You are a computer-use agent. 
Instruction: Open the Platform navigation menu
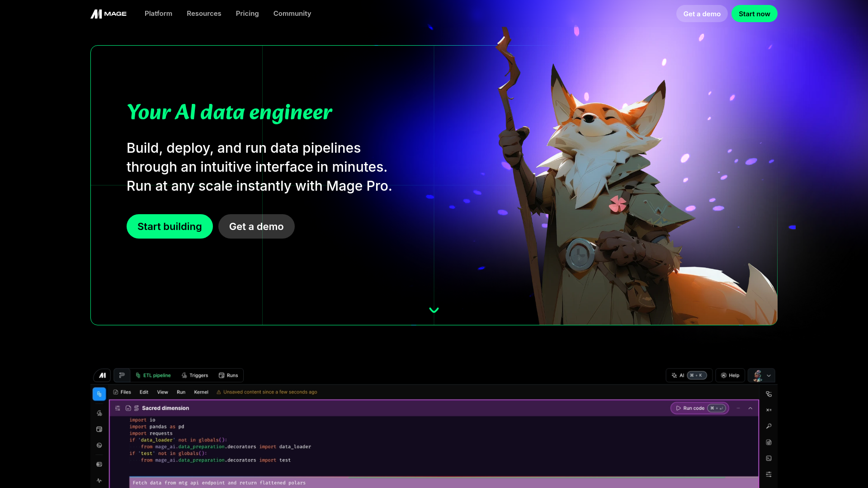[158, 14]
